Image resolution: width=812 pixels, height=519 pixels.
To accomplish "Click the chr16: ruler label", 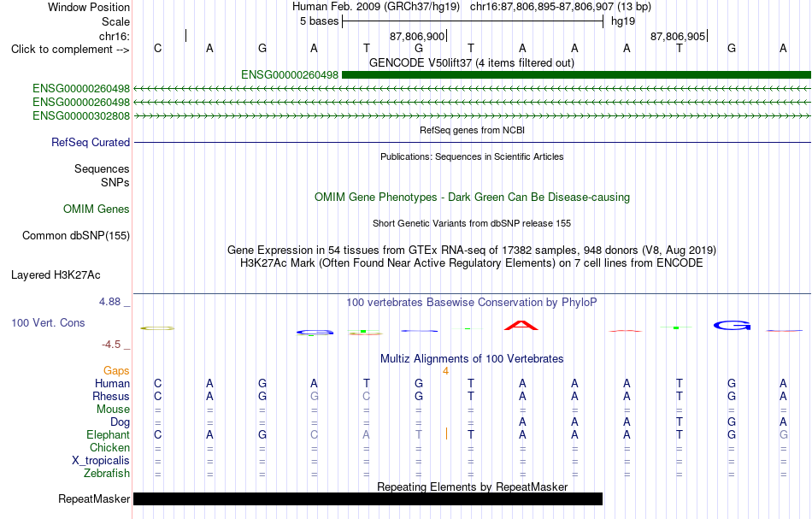I will 115,36.
